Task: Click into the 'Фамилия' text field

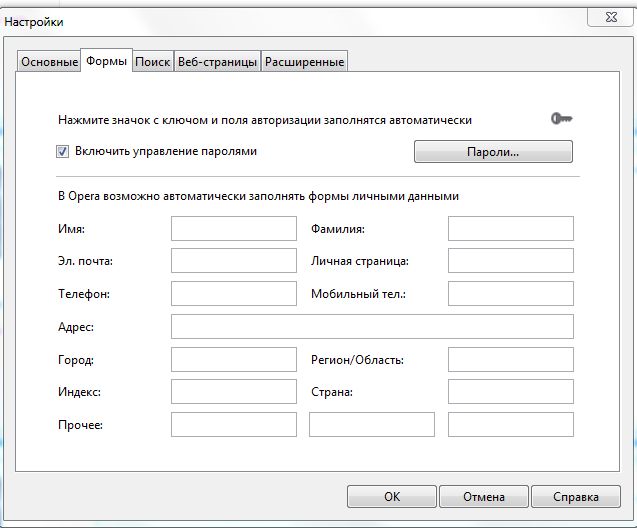Action: click(510, 229)
